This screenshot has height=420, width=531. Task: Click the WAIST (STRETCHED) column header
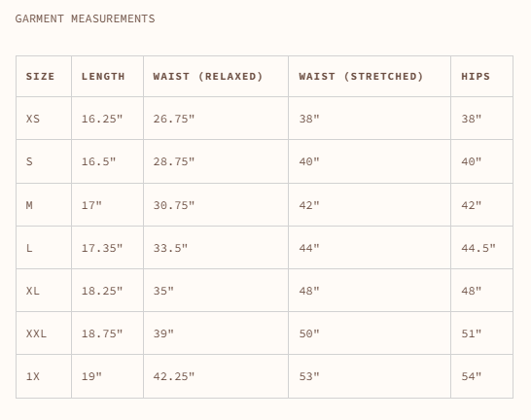click(x=361, y=77)
